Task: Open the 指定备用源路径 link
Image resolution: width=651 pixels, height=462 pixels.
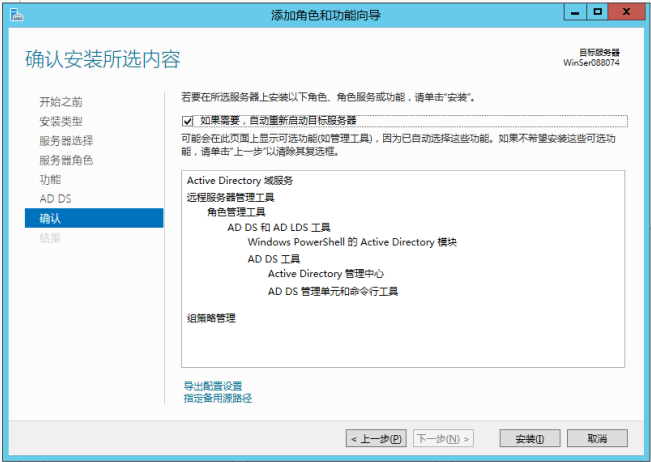Action: click(218, 398)
